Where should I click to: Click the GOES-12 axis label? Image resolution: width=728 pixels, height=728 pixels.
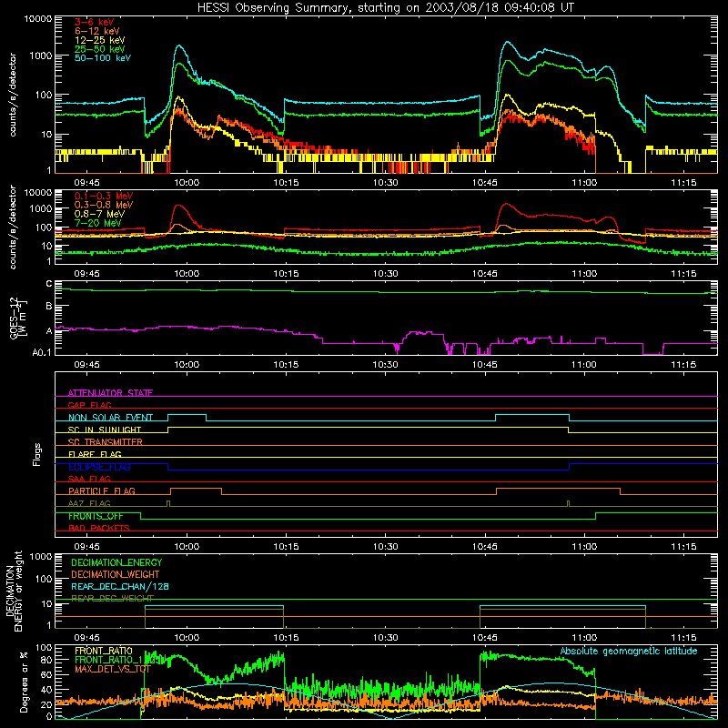(17, 318)
